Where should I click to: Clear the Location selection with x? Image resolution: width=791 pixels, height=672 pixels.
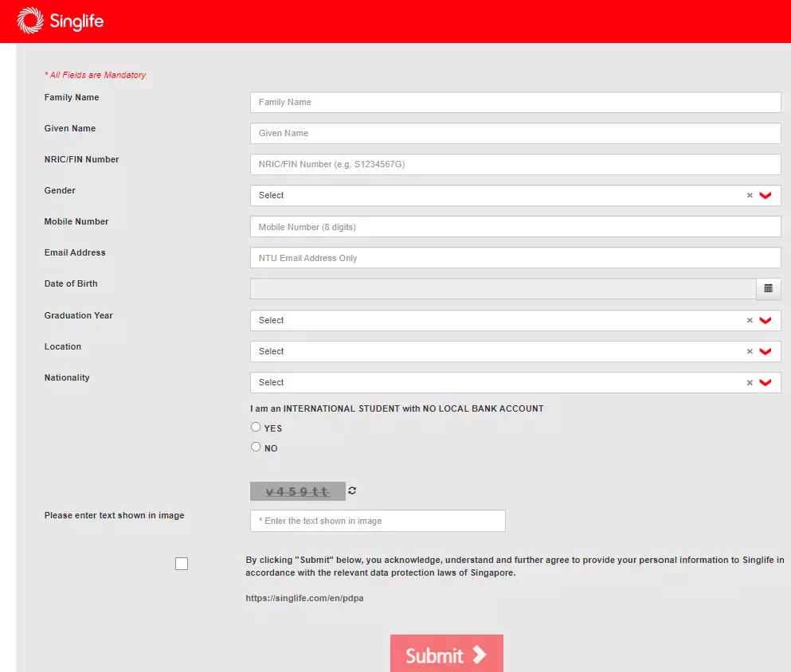(750, 352)
